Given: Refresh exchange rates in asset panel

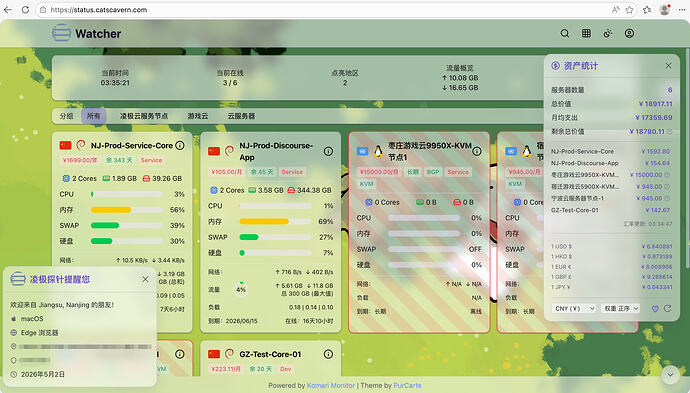Looking at the screenshot, I should (x=668, y=309).
